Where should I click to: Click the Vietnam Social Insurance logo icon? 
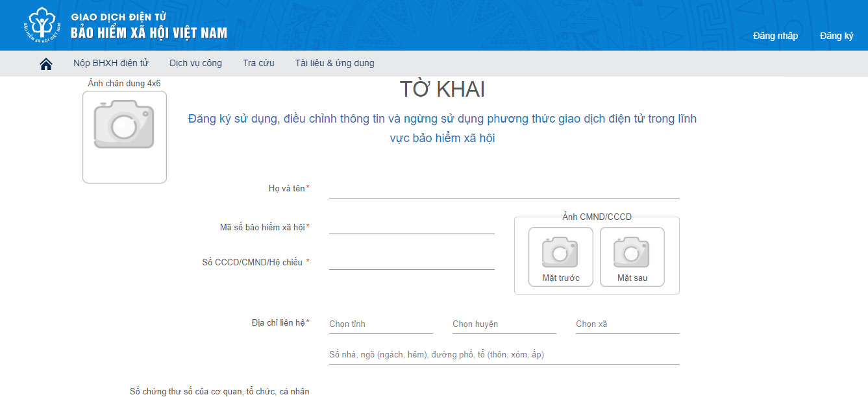point(40,25)
